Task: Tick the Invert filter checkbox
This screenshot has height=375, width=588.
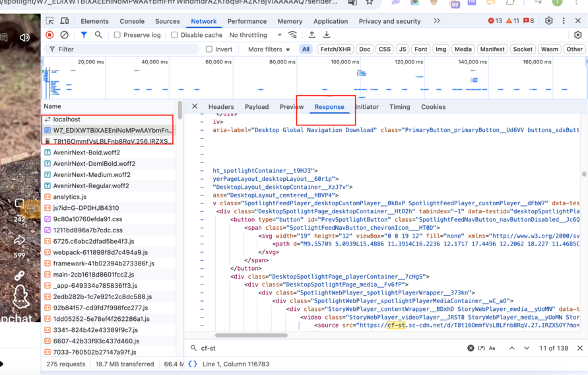Action: (x=209, y=50)
